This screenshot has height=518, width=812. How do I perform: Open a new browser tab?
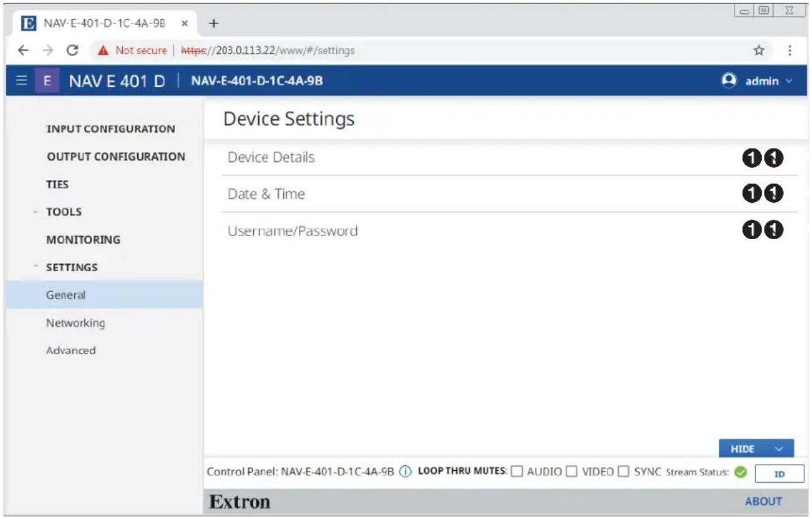214,23
